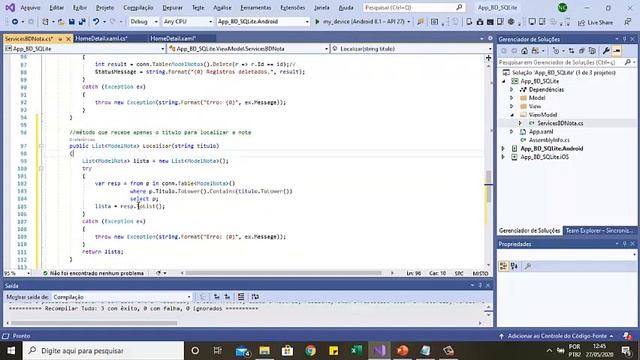Viewport: 640px width, 360px height.
Task: Expand the App_BD_SQLite.Android project
Action: pyautogui.click(x=503, y=149)
